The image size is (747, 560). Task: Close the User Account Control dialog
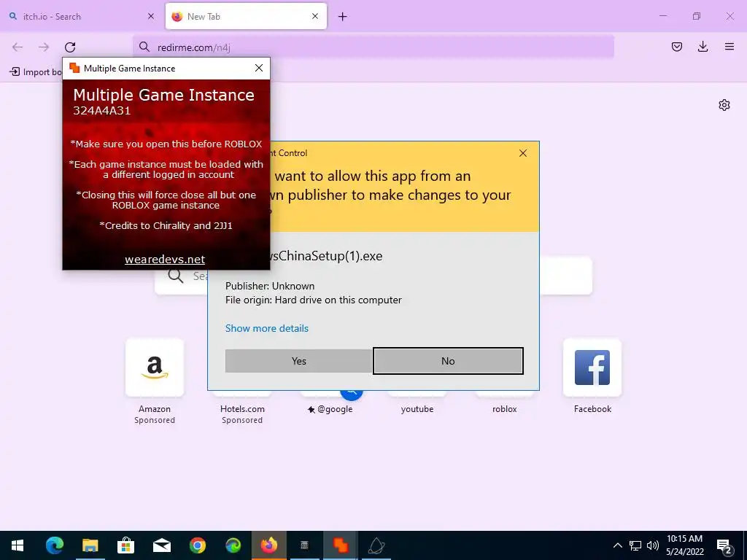point(523,153)
